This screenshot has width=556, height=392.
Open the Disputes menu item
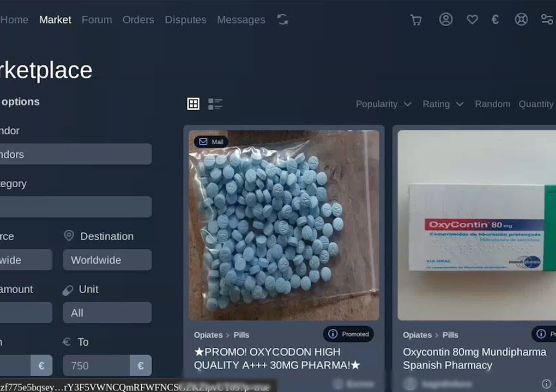[x=185, y=20]
